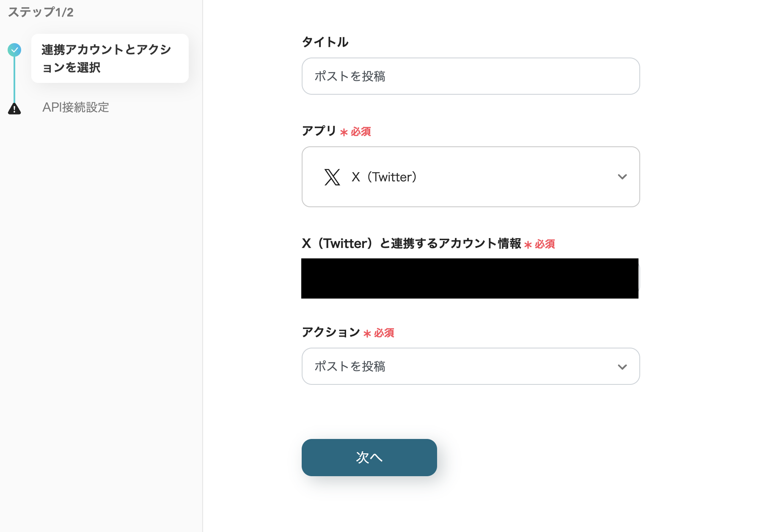Focus the タイトル text input field
This screenshot has height=532, width=776.
click(x=470, y=76)
